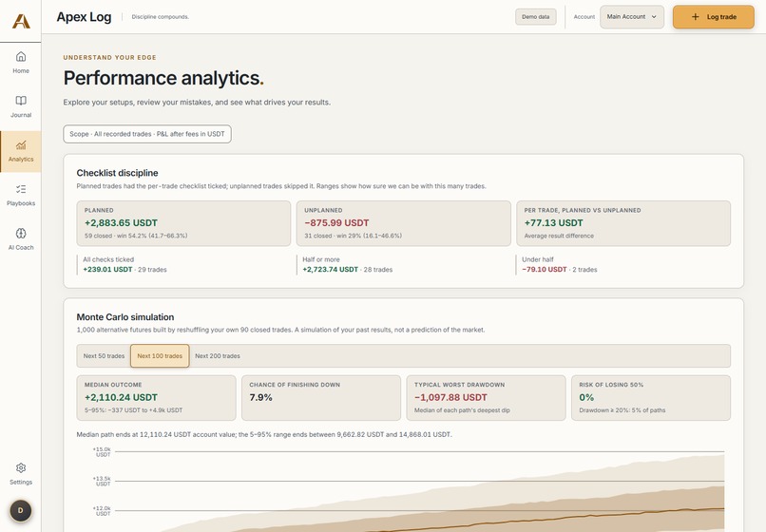Click the Log trade button
This screenshot has height=532, width=766.
click(x=713, y=16)
